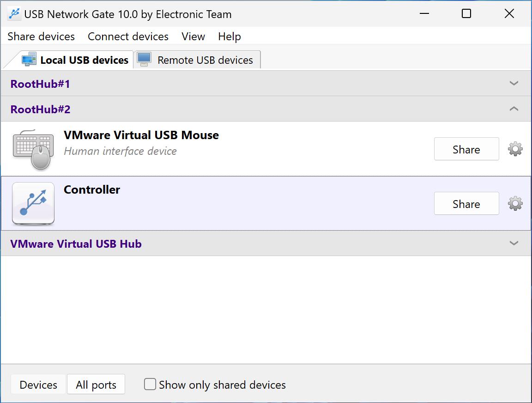The height and width of the screenshot is (403, 532).
Task: Select the VMware Virtual USB Mouse name
Action: (141, 135)
